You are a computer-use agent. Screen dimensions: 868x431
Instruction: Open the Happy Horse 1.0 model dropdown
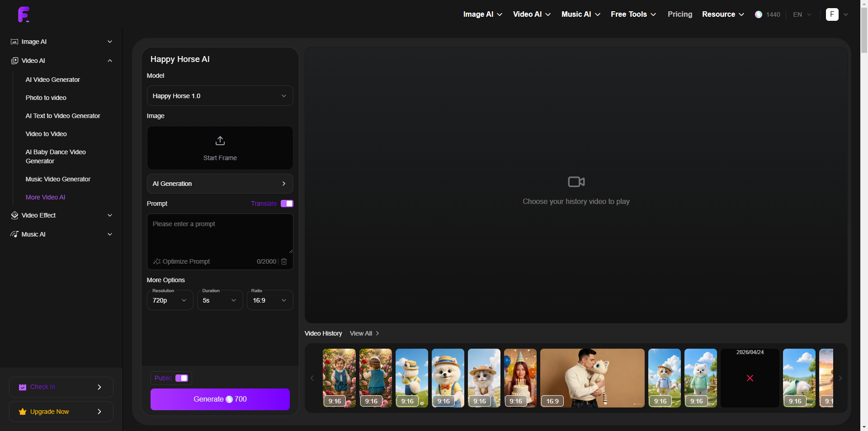220,96
